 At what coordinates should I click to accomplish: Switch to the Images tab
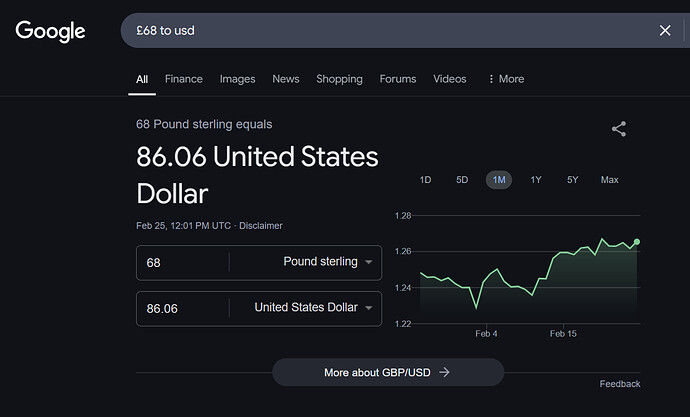237,79
